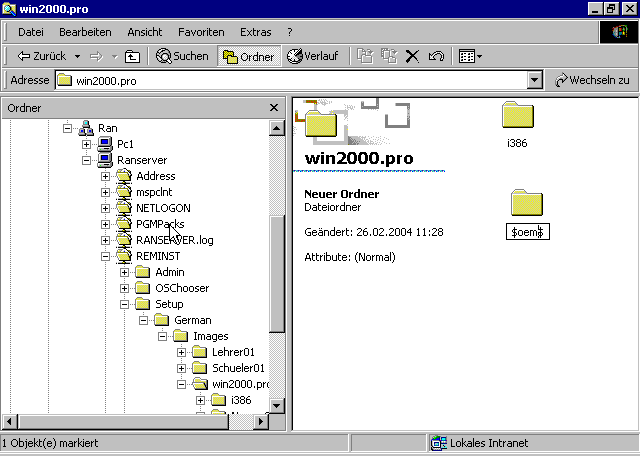Collapse the REMINST share

pos(105,256)
